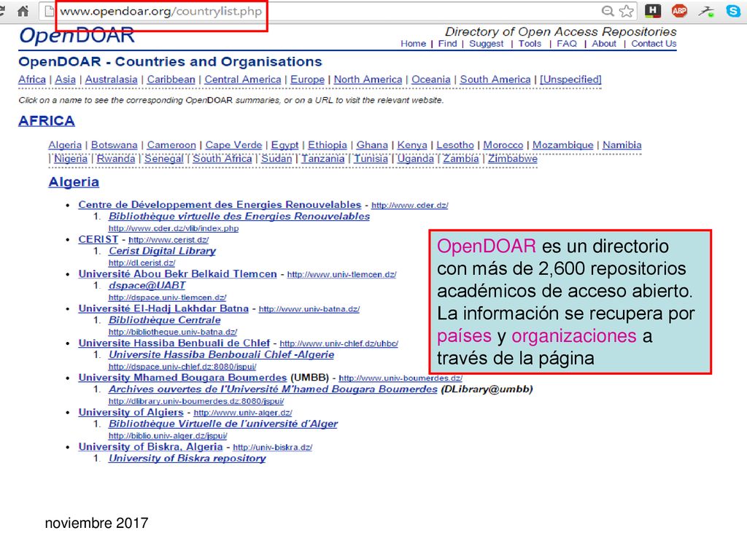Select Senegal country link
The height and width of the screenshot is (560, 747).
tap(164, 158)
